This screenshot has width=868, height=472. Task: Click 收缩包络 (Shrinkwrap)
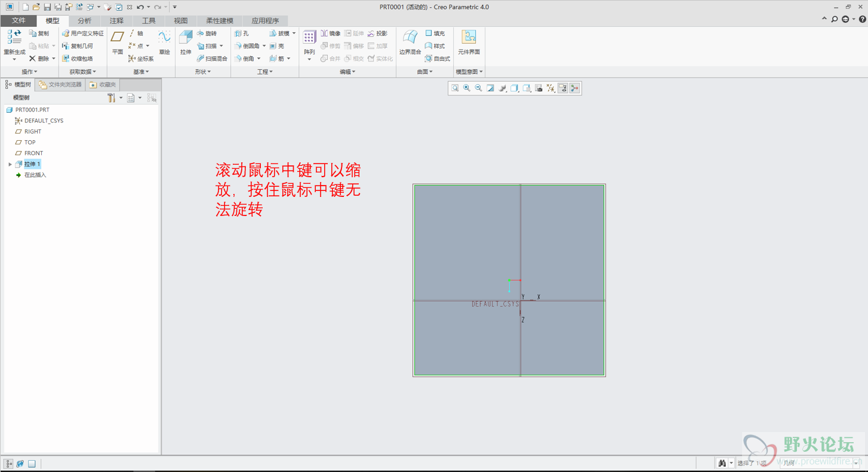coord(78,58)
